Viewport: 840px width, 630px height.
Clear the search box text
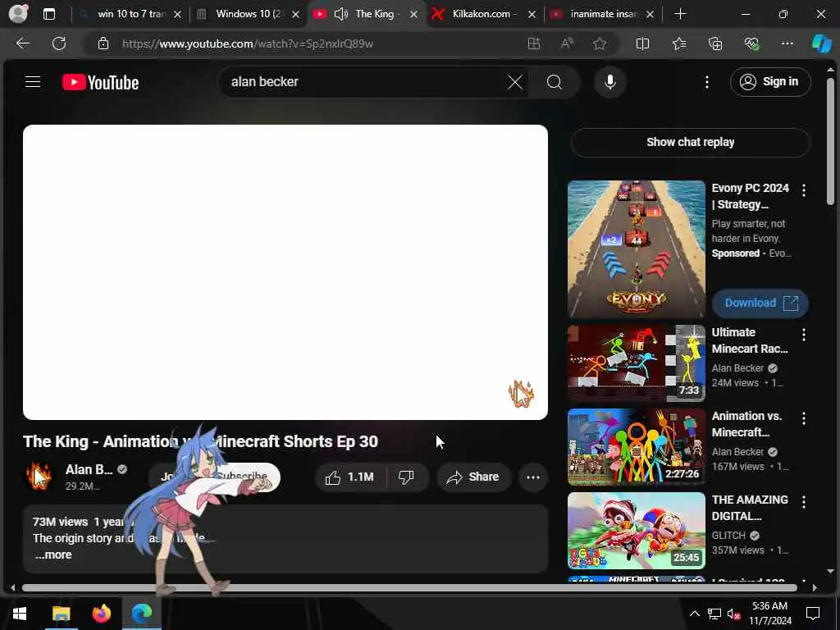pyautogui.click(x=515, y=82)
